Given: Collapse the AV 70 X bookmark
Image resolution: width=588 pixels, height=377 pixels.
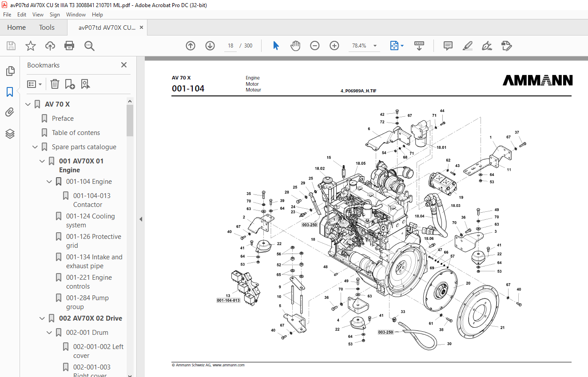Looking at the screenshot, I should pos(28,104).
